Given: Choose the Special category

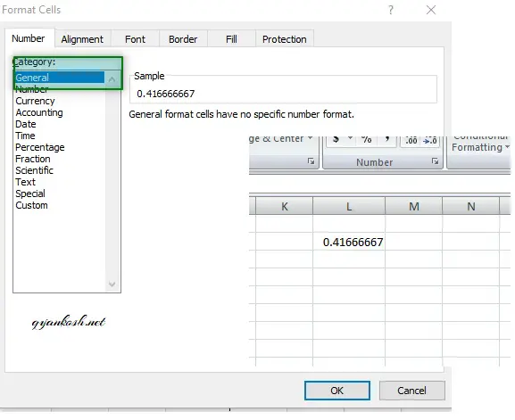Looking at the screenshot, I should (30, 194).
